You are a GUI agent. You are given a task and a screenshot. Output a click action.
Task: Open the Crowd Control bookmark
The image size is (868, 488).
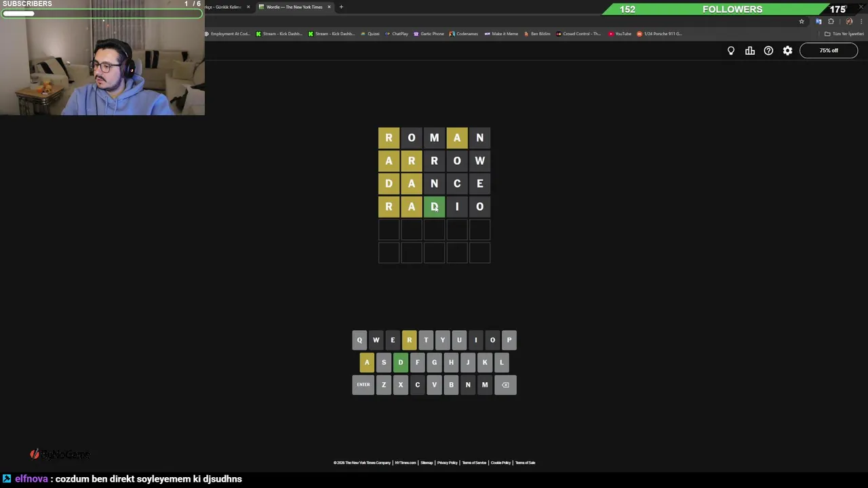(x=578, y=34)
